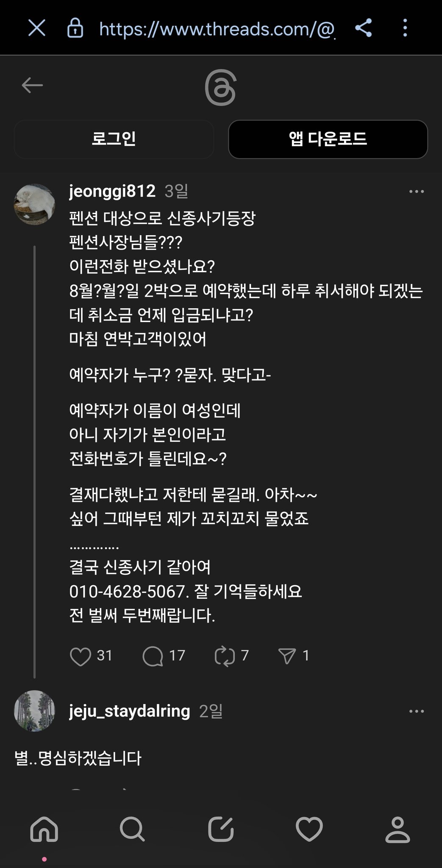The image size is (442, 868).
Task: Go to the Home tab
Action: [44, 829]
